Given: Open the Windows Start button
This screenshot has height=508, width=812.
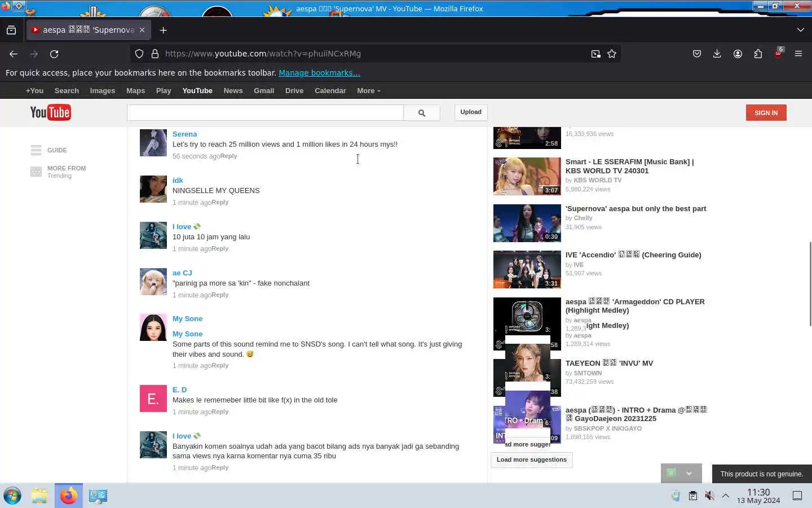Looking at the screenshot, I should point(12,496).
